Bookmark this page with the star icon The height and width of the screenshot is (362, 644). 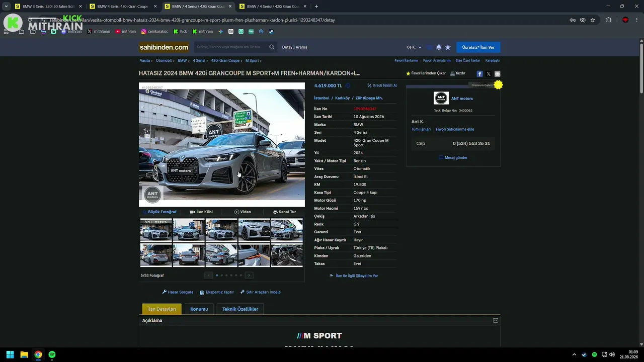point(593,20)
